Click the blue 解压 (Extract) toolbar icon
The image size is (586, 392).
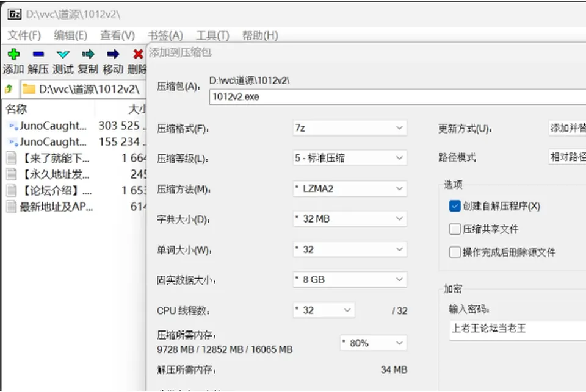38,54
